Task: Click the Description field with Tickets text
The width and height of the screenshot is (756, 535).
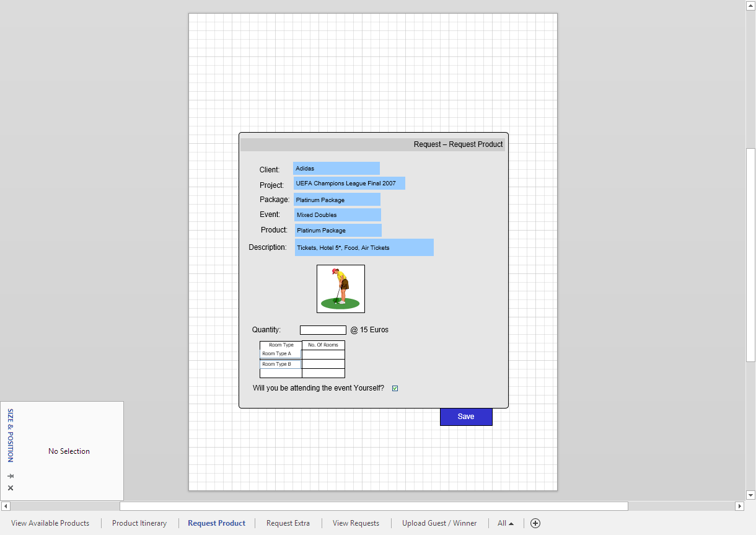Action: 364,247
